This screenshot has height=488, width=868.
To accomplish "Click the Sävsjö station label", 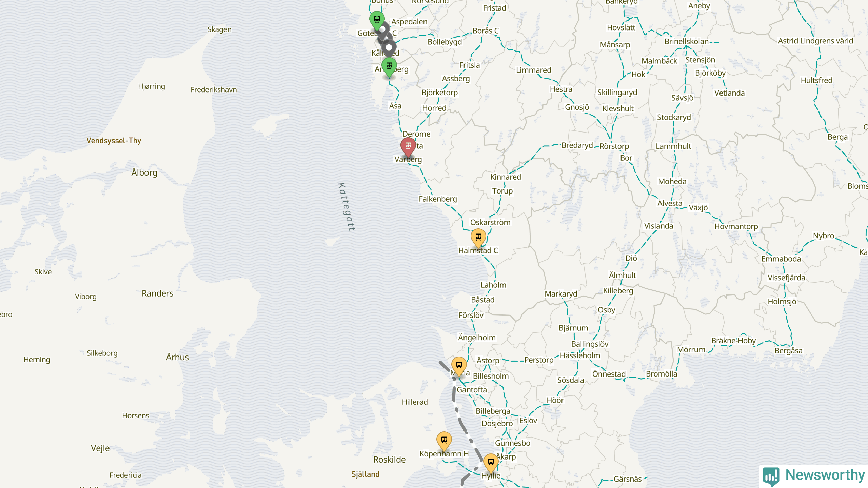I will click(x=682, y=98).
